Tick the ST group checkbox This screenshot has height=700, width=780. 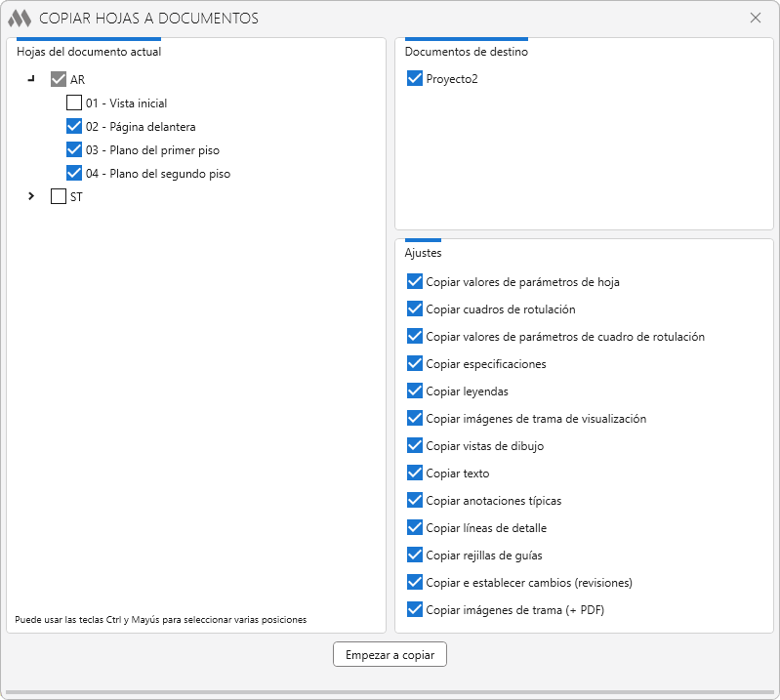[59, 196]
